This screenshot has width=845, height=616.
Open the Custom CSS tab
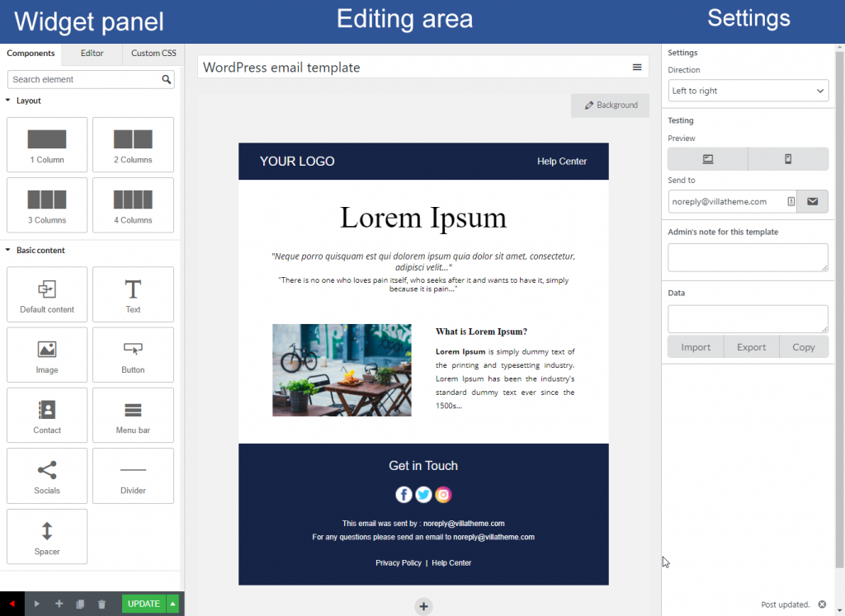[x=153, y=54]
